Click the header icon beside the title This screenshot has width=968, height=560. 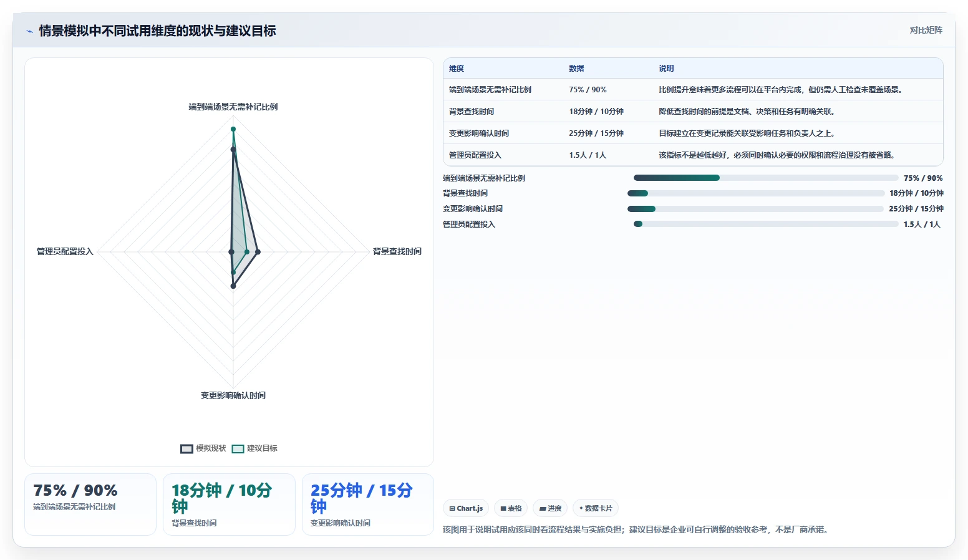point(29,31)
